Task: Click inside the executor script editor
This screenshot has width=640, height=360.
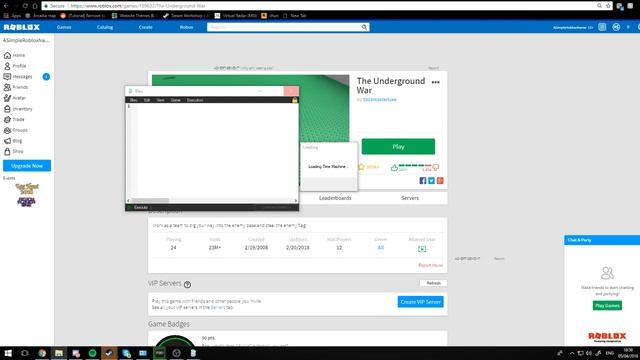Action: click(217, 150)
